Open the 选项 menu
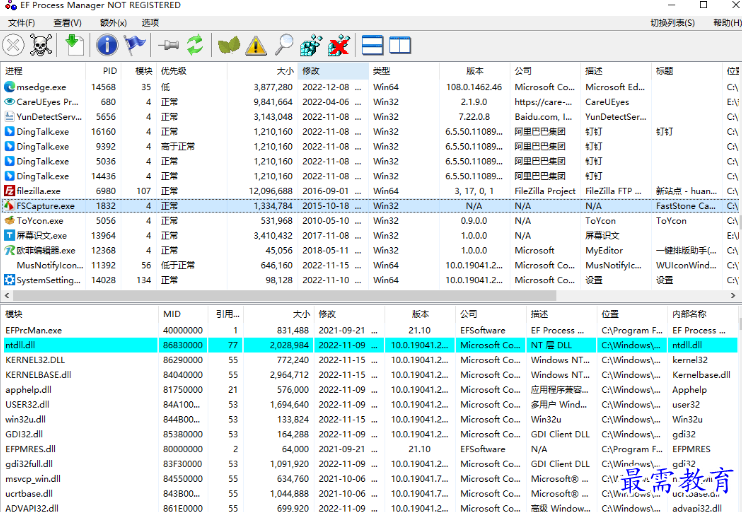Screen dimensions: 742x512 tap(150, 23)
